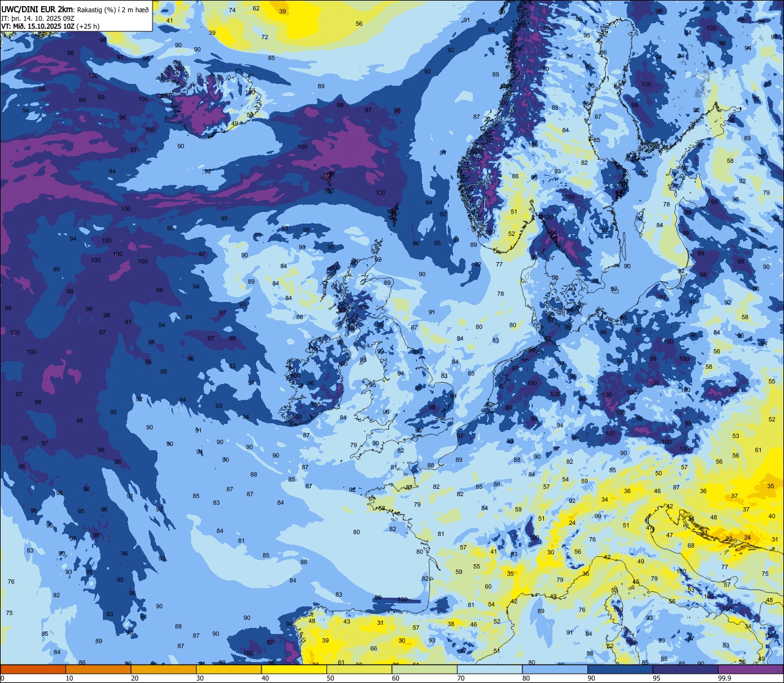Click the legend tick label "60"

tap(396, 678)
